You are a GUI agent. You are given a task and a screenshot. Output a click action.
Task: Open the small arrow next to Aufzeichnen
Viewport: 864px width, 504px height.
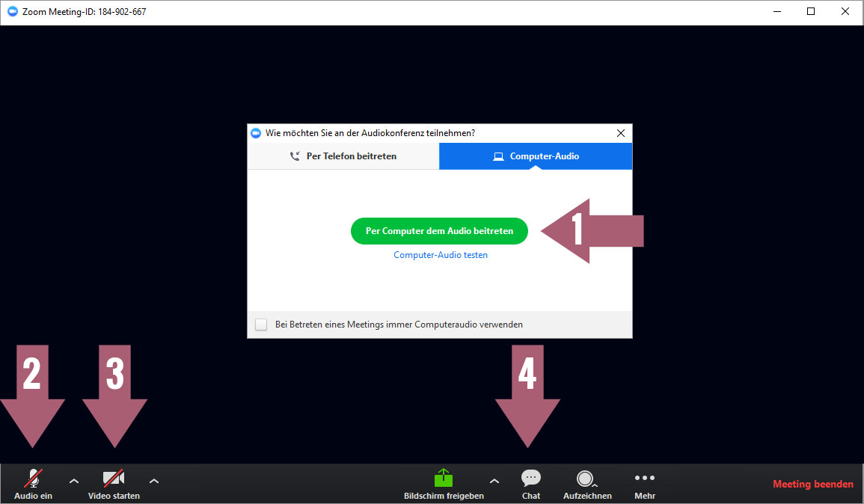[x=595, y=485]
